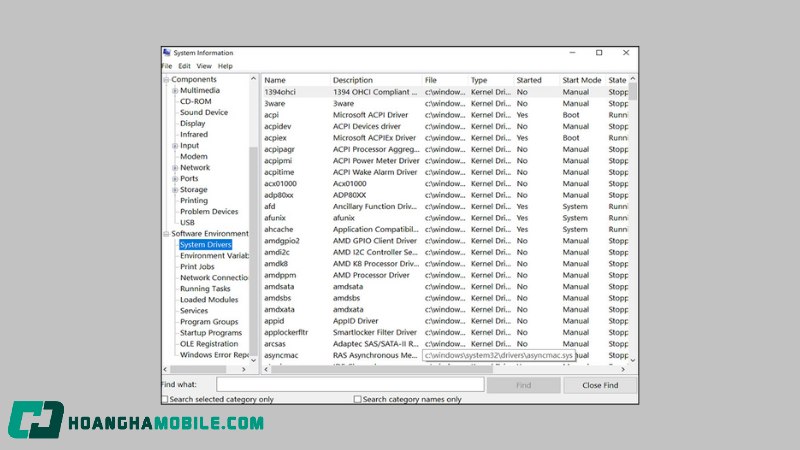The width and height of the screenshot is (800, 450).
Task: Select Running Tasks in the tree
Action: tap(205, 289)
